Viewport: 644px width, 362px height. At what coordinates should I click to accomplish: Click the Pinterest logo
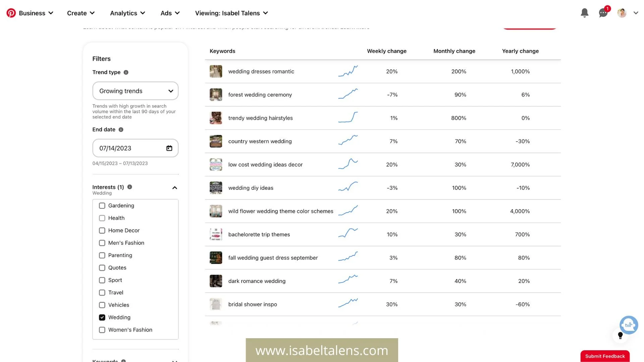[11, 13]
